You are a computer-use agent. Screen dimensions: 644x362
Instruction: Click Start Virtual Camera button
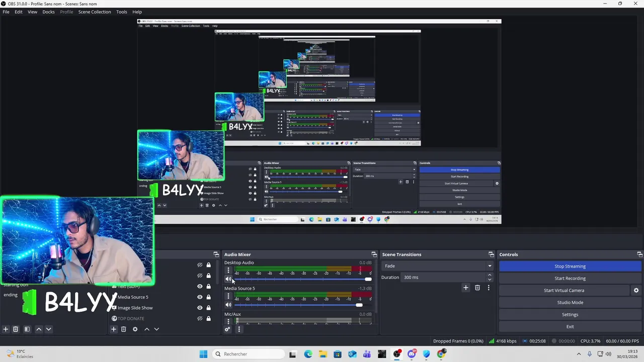click(x=564, y=291)
